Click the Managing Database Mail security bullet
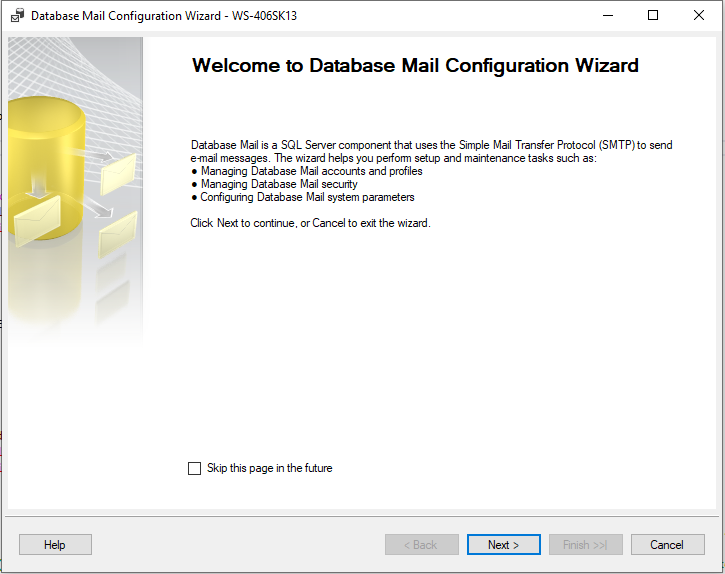Image resolution: width=725 pixels, height=574 pixels. point(279,184)
